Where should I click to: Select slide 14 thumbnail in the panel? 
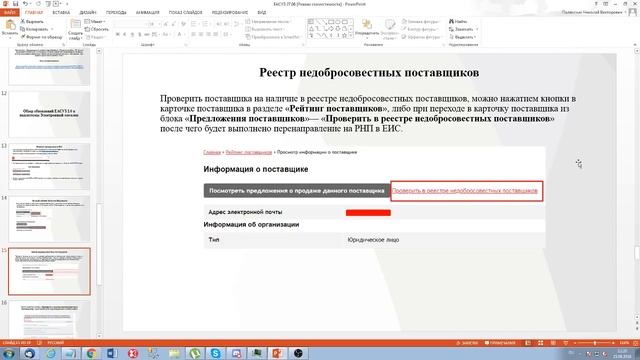pos(49,219)
